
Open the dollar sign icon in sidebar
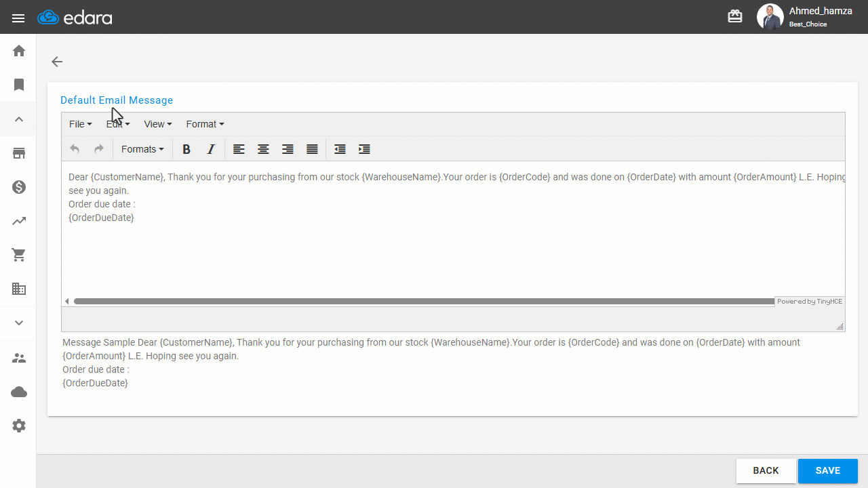pyautogui.click(x=19, y=187)
